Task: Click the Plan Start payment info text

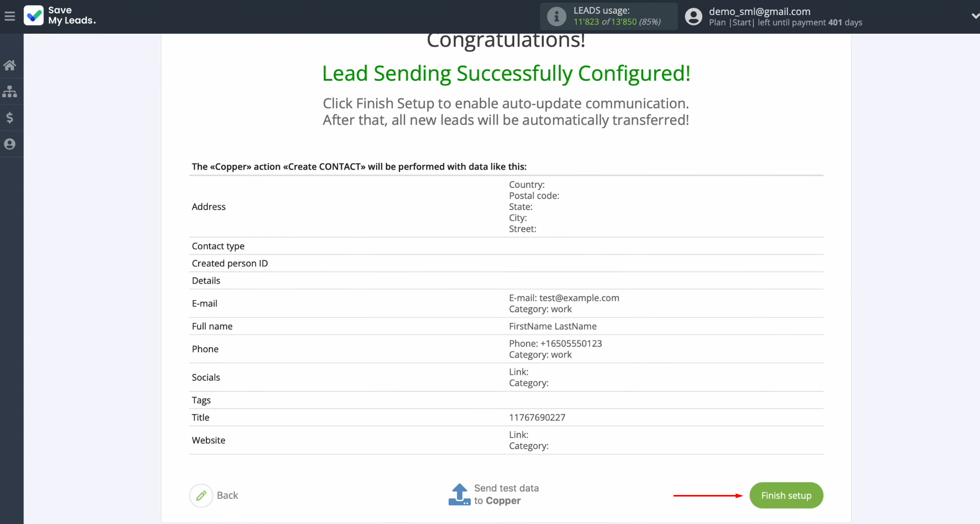Action: 785,23
